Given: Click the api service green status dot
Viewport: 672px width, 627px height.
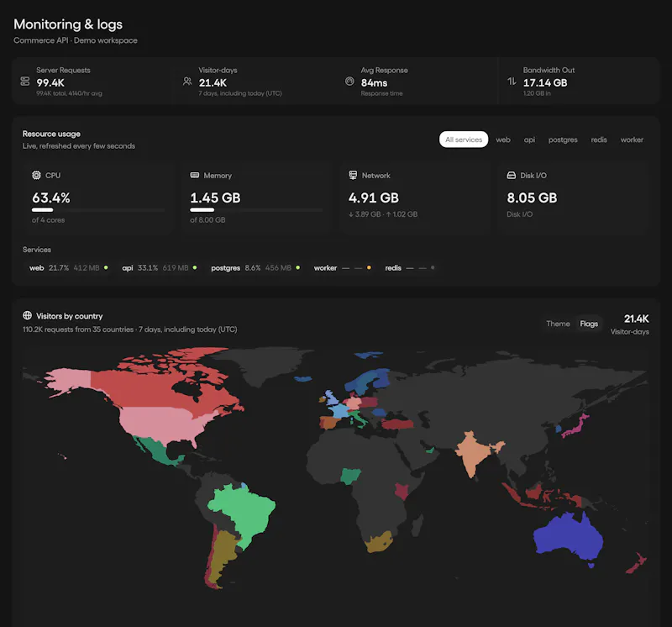Looking at the screenshot, I should pyautogui.click(x=195, y=267).
